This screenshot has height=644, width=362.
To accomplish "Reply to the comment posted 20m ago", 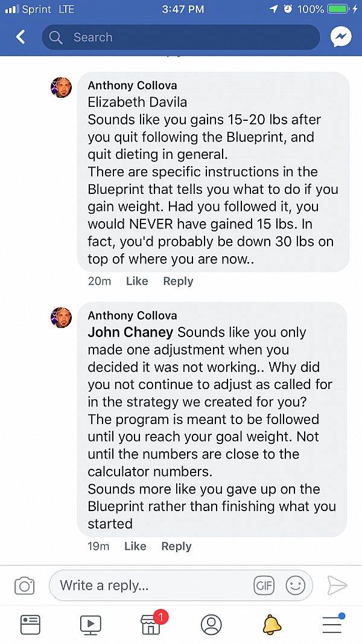I will [178, 282].
